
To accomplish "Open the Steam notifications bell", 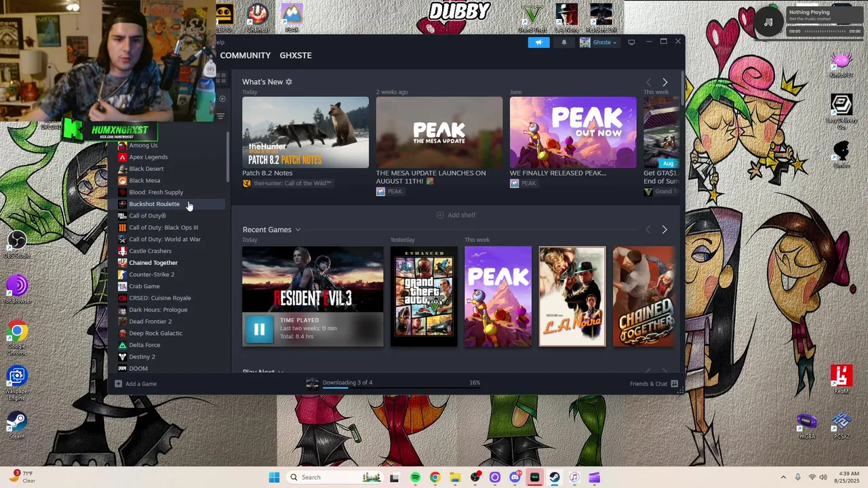I will (564, 42).
